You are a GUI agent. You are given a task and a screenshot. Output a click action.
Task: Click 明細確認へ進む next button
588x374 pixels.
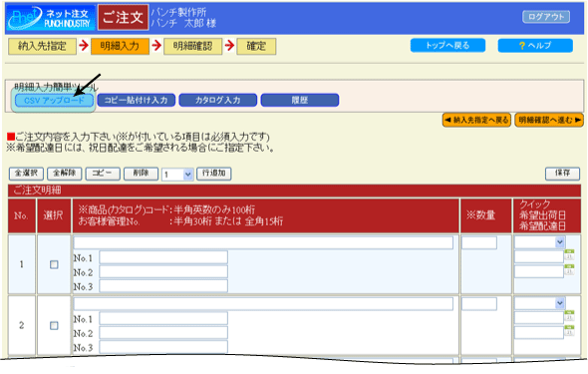pyautogui.click(x=549, y=120)
